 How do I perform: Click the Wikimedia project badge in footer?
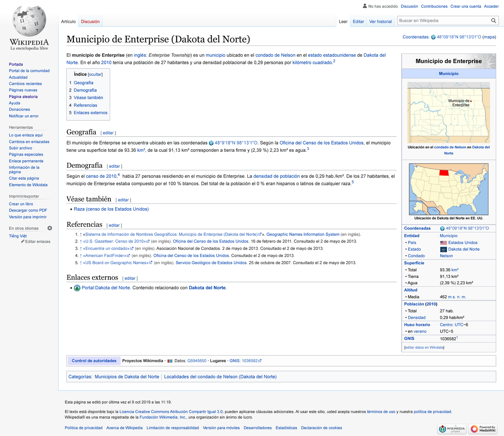click(x=451, y=429)
